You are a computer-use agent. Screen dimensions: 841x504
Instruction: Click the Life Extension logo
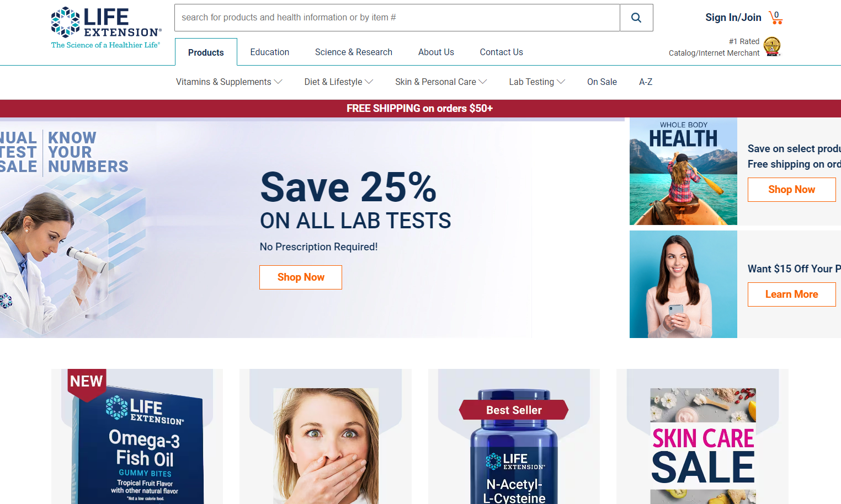[x=106, y=28]
